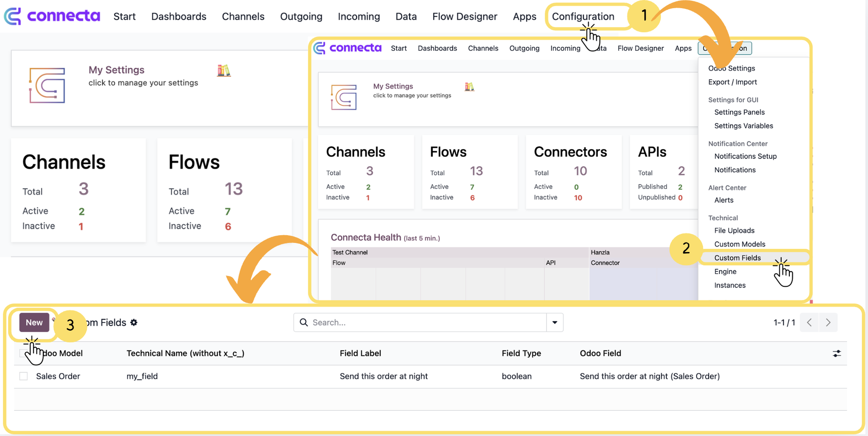The height and width of the screenshot is (436, 868).
Task: Open Incoming in the large top navigation bar
Action: click(x=359, y=16)
